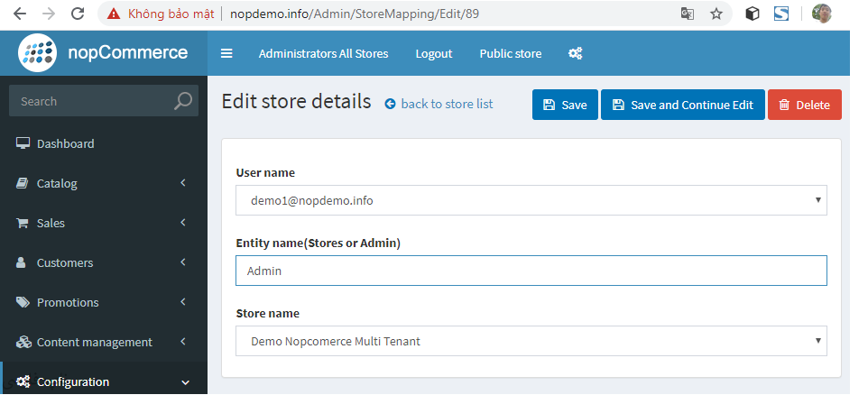The image size is (868, 395).
Task: Click the Save button
Action: (x=565, y=105)
